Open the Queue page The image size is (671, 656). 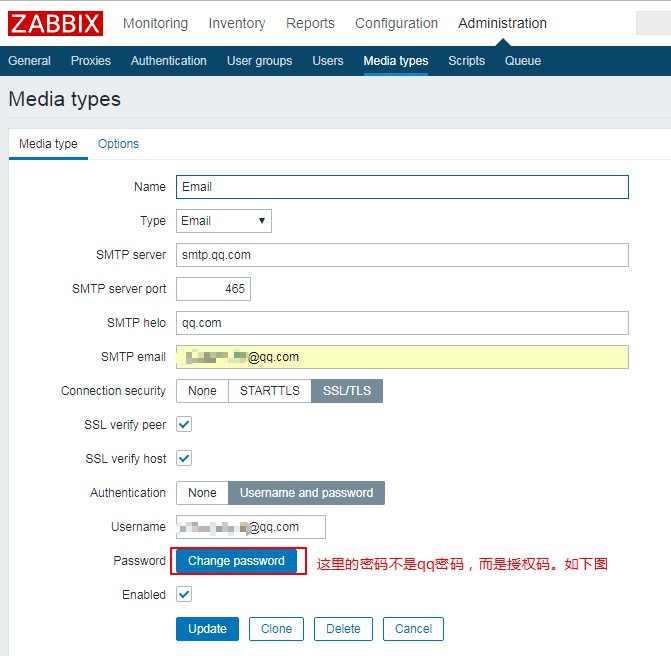pyautogui.click(x=522, y=61)
